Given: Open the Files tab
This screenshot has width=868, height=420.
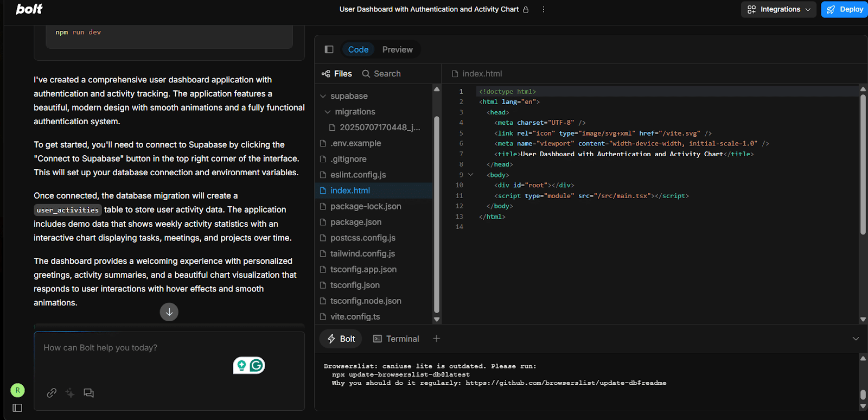Looking at the screenshot, I should 337,74.
